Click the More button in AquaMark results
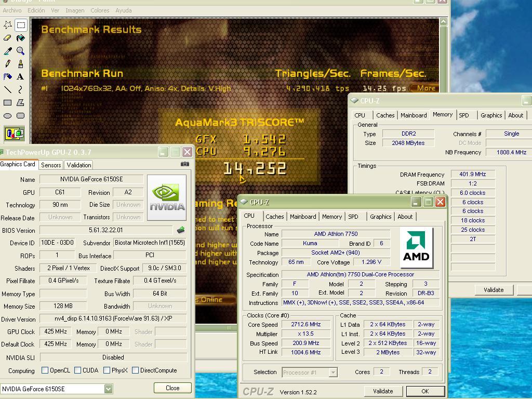This screenshot has height=399, width=532. pos(425,88)
